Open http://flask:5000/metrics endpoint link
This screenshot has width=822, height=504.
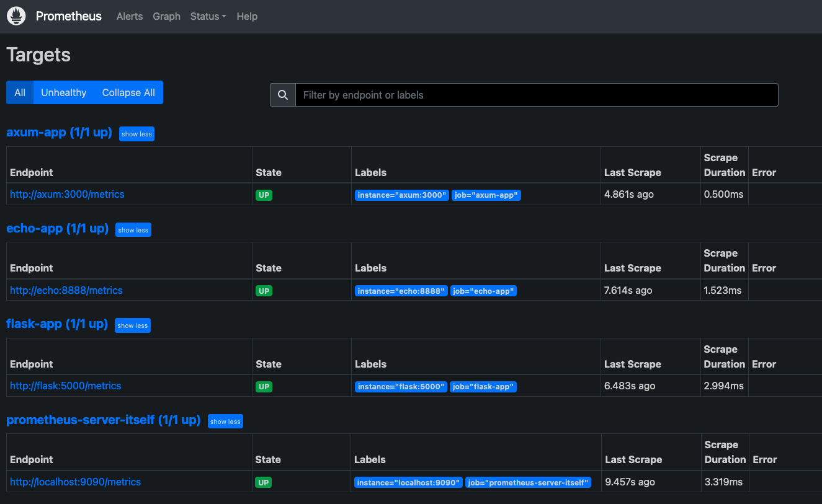pos(66,386)
